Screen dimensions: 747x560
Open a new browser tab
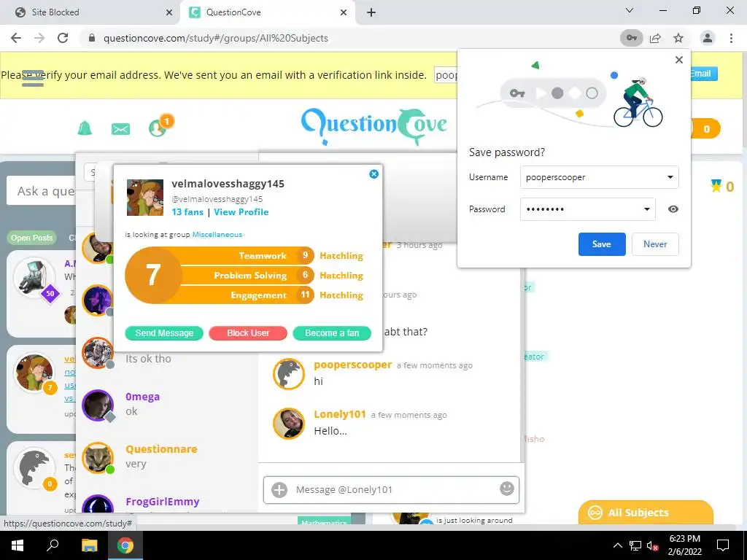[371, 12]
